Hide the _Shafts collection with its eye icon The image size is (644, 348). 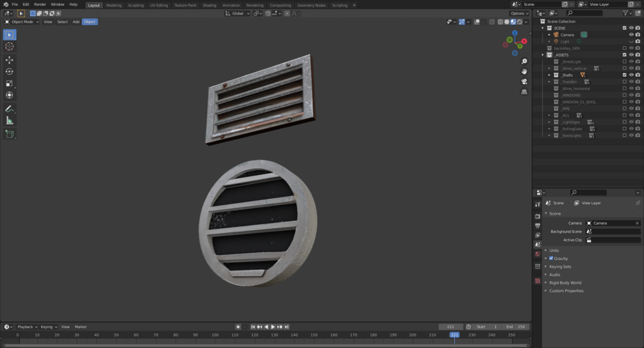click(x=631, y=75)
